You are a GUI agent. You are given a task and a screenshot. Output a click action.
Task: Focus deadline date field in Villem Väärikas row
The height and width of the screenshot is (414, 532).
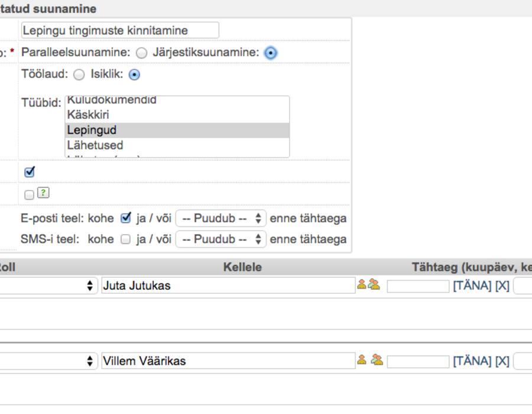tap(418, 362)
